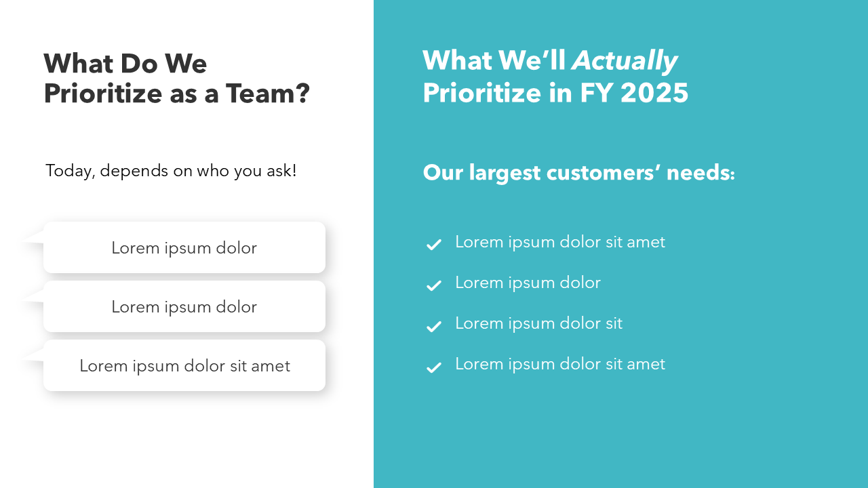868x488 pixels.
Task: Click the checkmark beside the second checklist item
Action: (x=433, y=285)
